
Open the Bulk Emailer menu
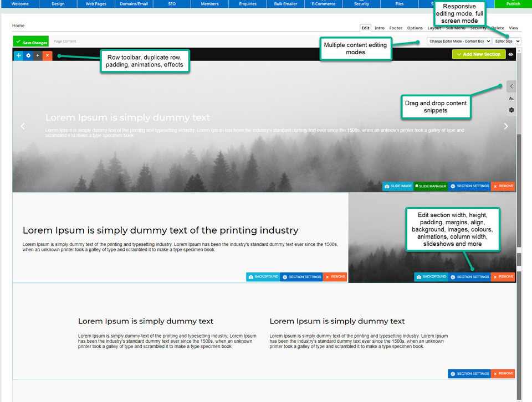[x=286, y=4]
